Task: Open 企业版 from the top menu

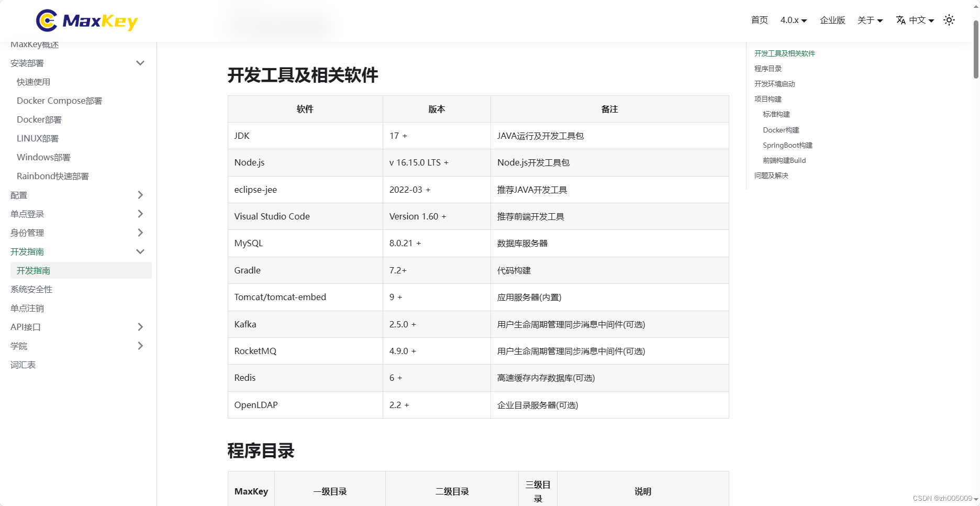Action: point(832,20)
